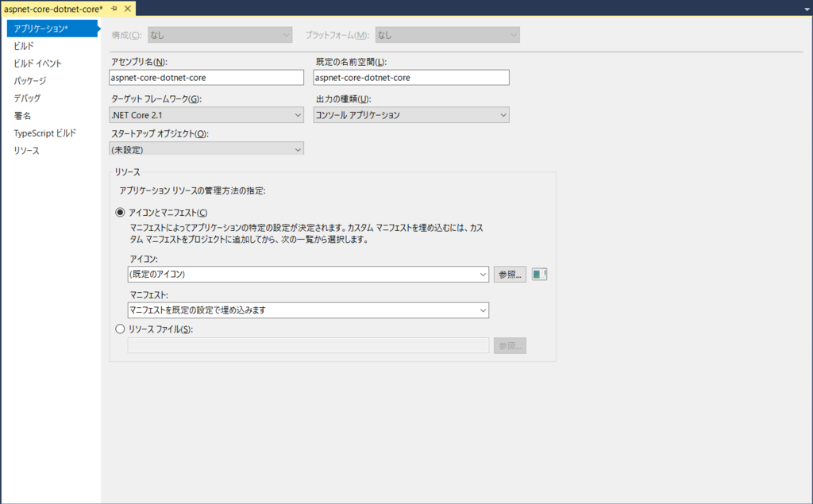Click the 既定の名前空間(L) label
Viewport: 813px width, 504px height.
[352, 62]
